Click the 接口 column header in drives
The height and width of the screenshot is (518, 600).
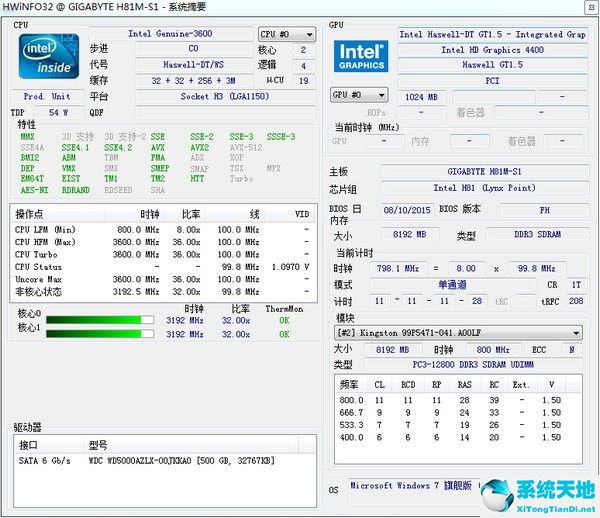coord(50,445)
